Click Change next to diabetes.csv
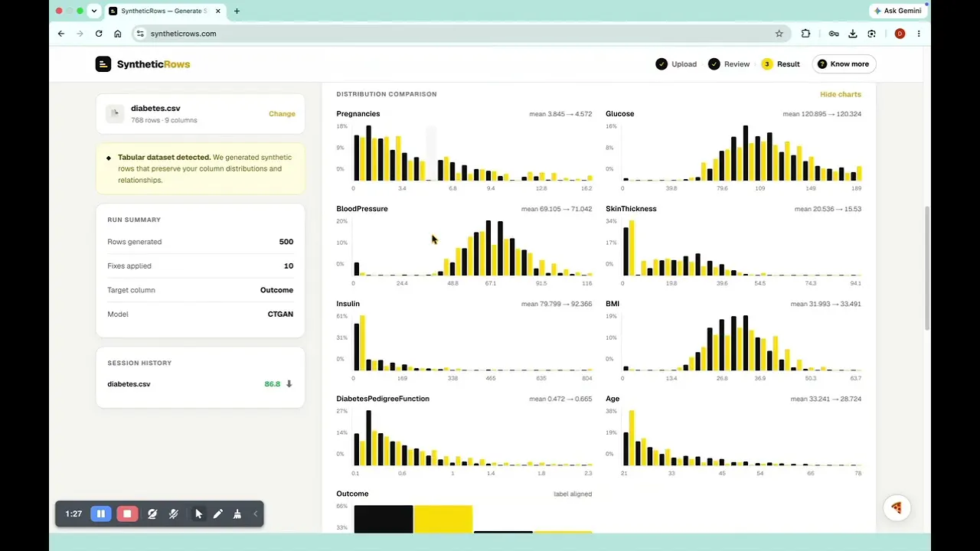Screen dimensions: 980x551 coord(282,114)
